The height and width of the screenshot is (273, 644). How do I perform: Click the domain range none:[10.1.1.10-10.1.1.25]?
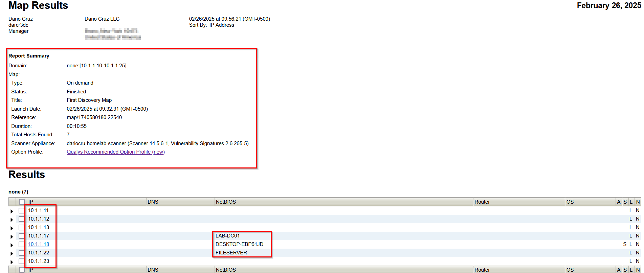point(96,66)
